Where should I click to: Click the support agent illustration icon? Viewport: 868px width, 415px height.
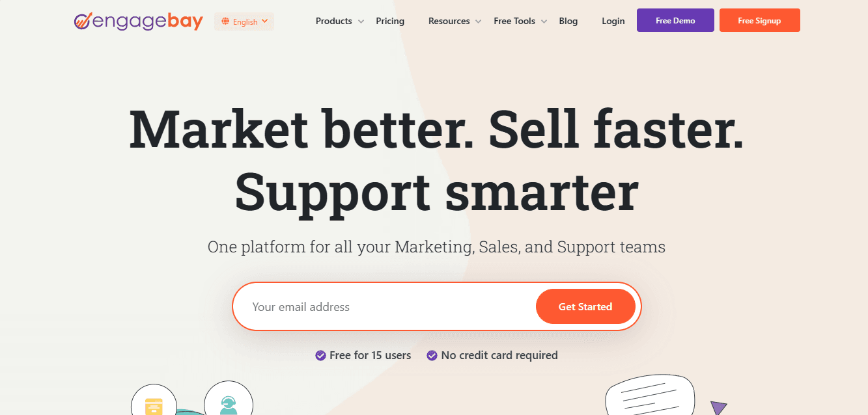point(229,405)
